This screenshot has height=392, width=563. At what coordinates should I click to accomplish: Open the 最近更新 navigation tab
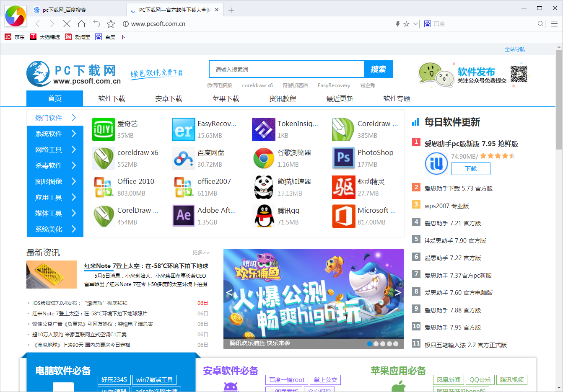pyautogui.click(x=340, y=98)
